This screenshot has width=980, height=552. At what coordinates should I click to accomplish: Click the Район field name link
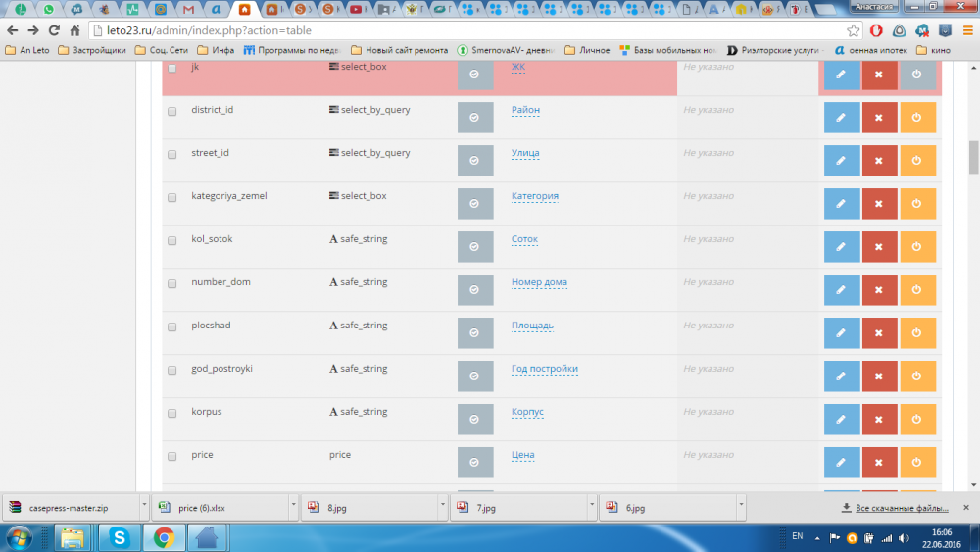pyautogui.click(x=525, y=110)
